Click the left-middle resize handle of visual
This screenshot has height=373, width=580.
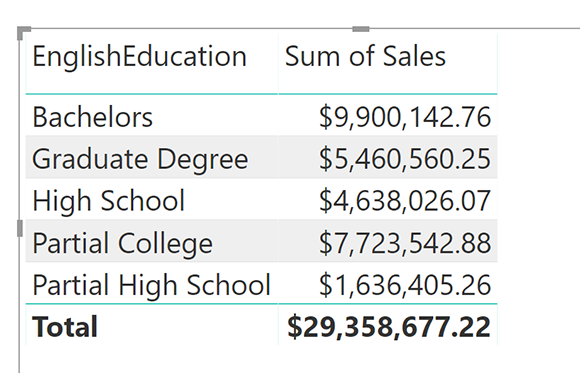pyautogui.click(x=20, y=228)
